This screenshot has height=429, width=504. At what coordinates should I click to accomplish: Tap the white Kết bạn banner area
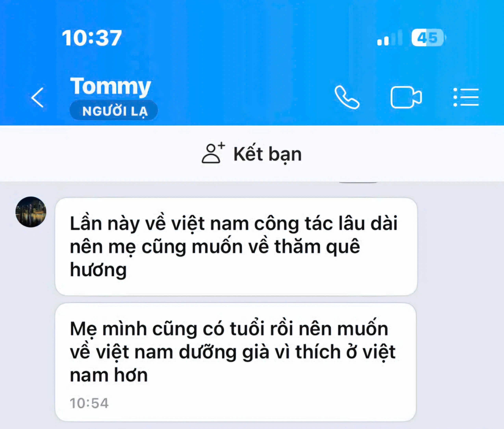(252, 153)
